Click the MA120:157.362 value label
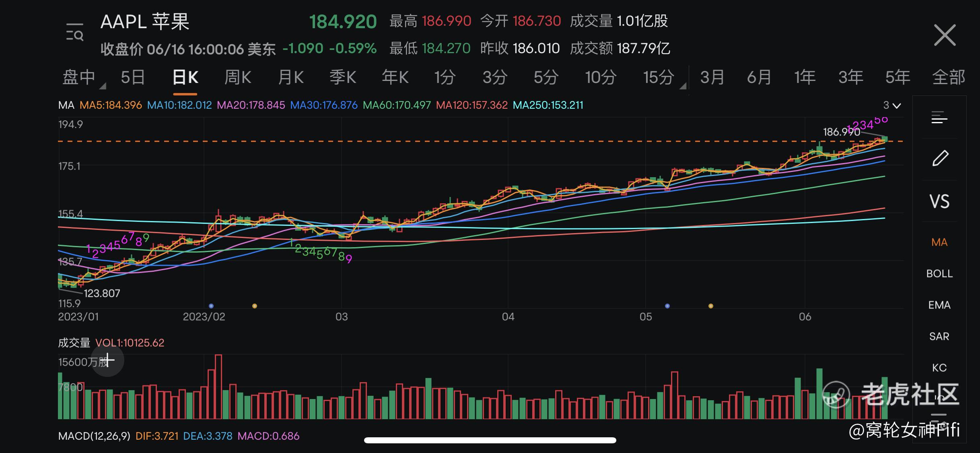980x453 pixels. [x=472, y=105]
